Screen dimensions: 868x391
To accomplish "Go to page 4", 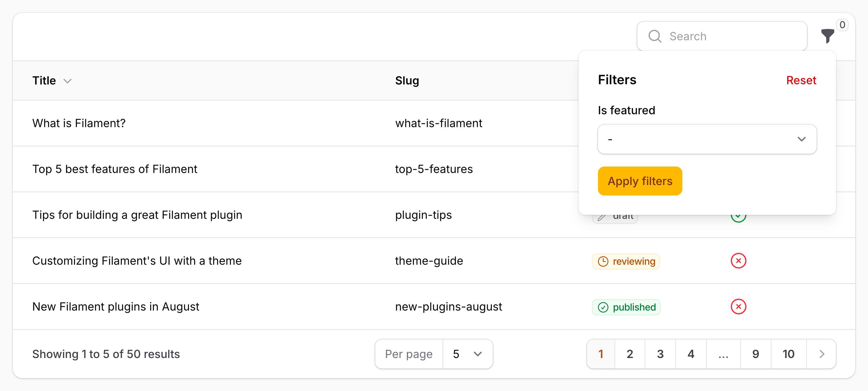I will pyautogui.click(x=691, y=354).
